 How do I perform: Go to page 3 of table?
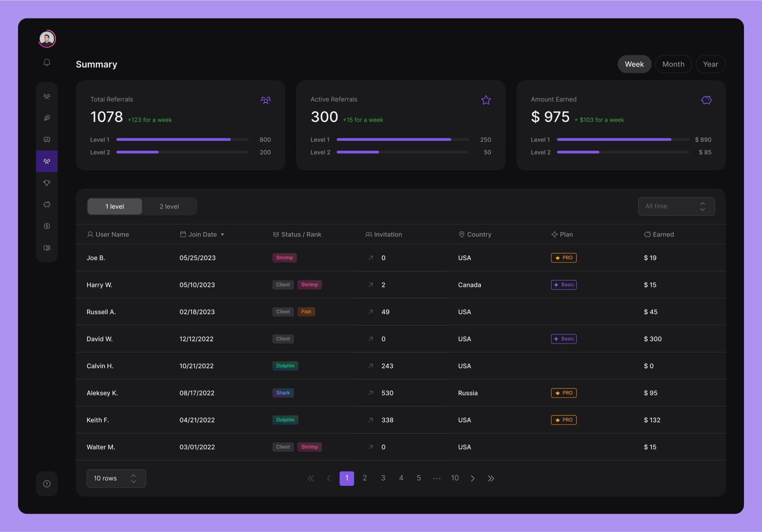tap(383, 478)
